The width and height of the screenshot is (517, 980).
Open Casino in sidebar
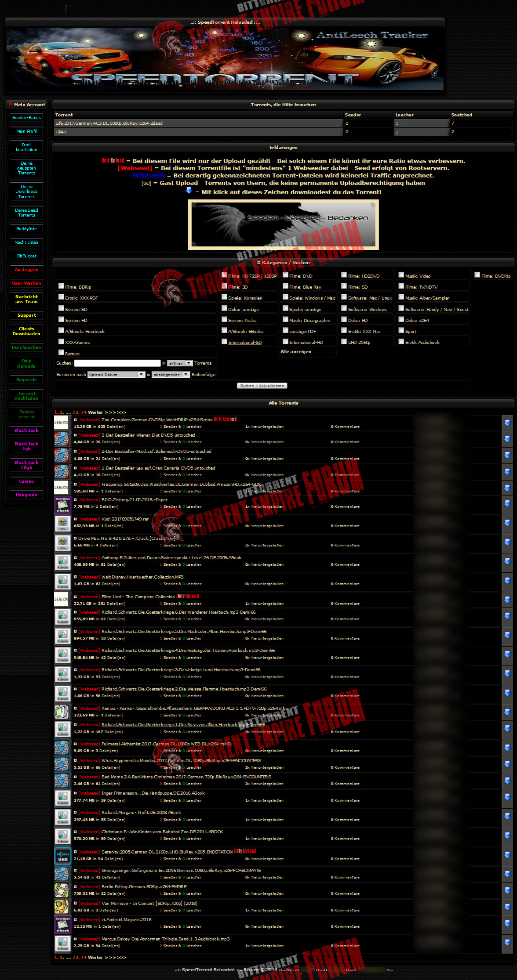point(26,481)
